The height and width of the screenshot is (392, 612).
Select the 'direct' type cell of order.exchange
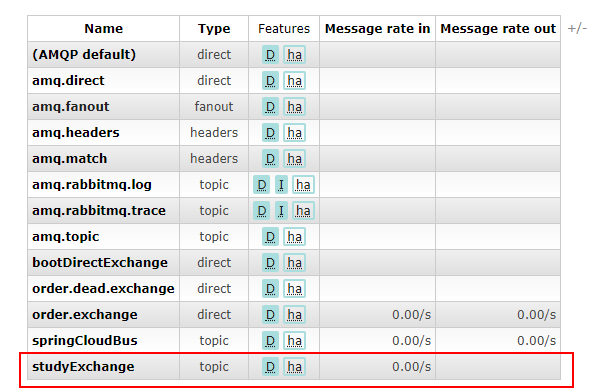(x=214, y=315)
